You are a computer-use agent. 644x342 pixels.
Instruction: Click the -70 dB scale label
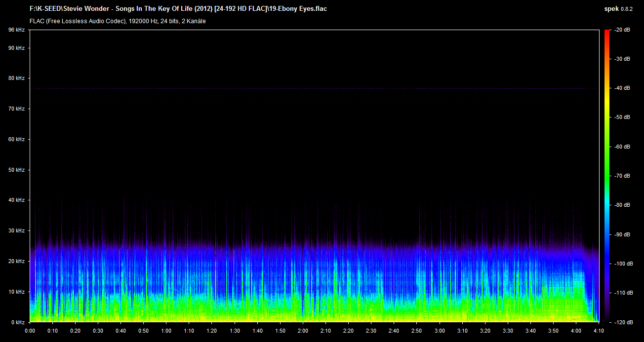622,176
